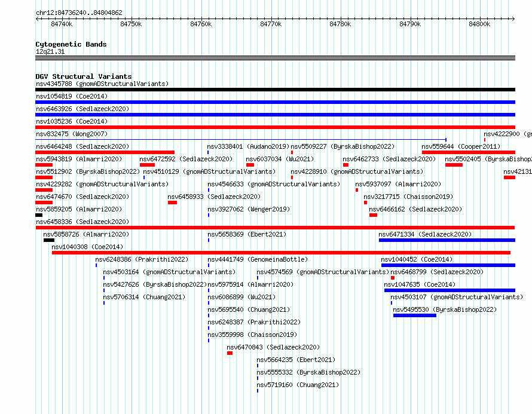Open nsv6248386 (Prakrithi2022) variant
Screen dimensions: 532x414
[142, 259]
